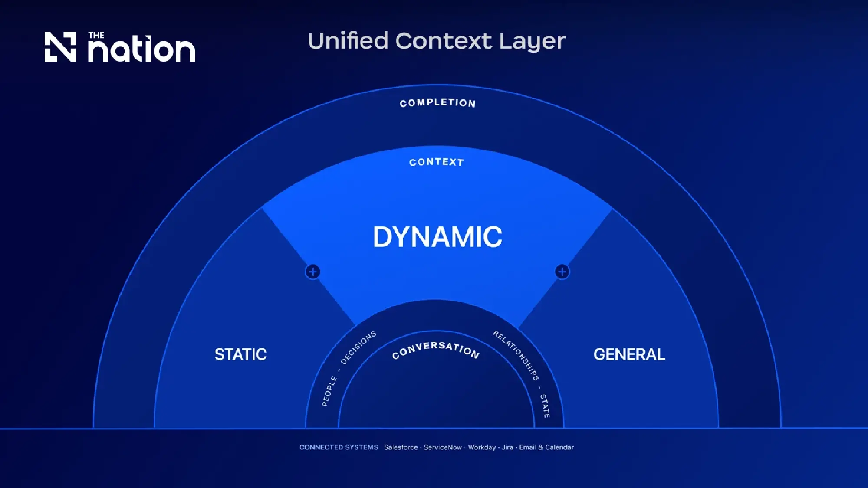Screen dimensions: 868x488
Task: Click the CONVERSATION inner arc label
Action: click(x=435, y=350)
